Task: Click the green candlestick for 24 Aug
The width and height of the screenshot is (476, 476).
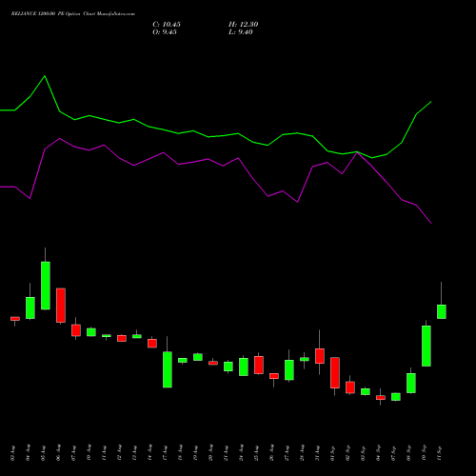Action: (244, 367)
